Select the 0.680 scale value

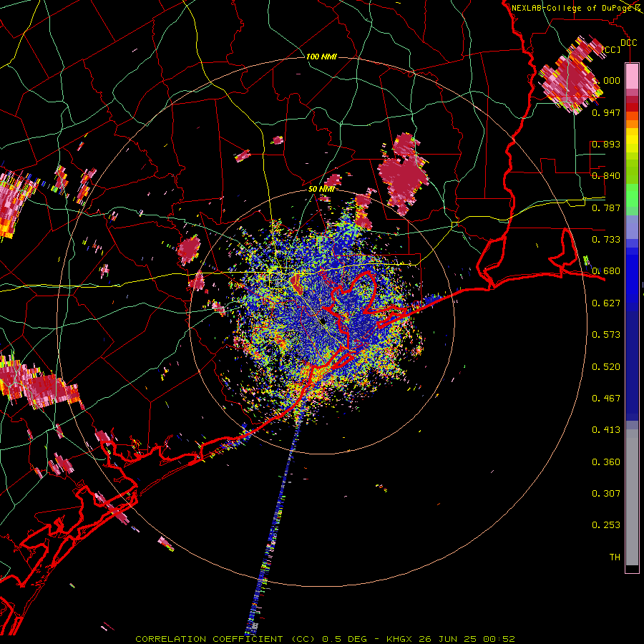click(606, 271)
